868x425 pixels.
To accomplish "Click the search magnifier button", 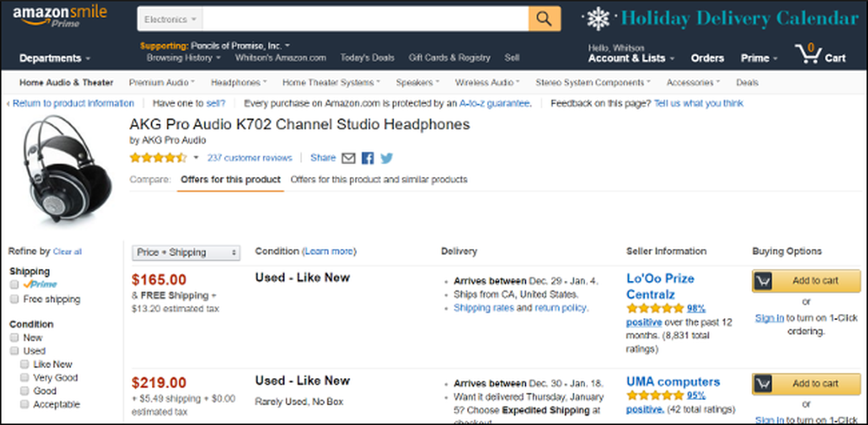I will click(544, 19).
